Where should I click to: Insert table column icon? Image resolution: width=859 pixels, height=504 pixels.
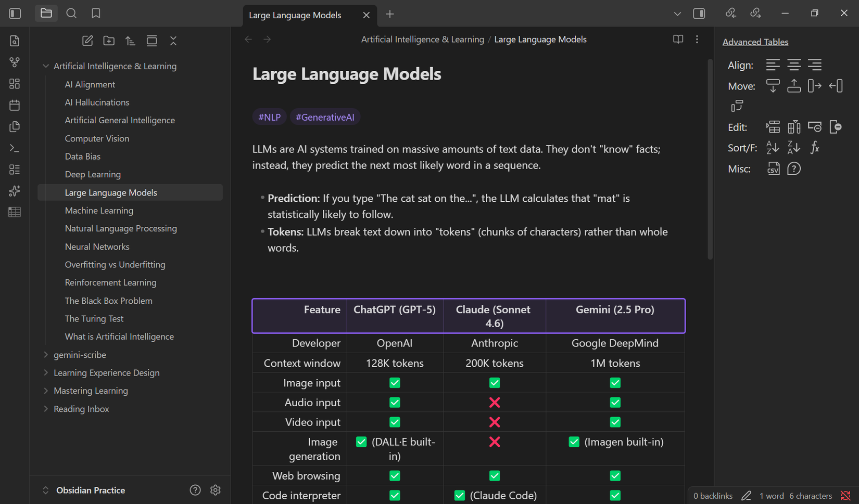(794, 127)
